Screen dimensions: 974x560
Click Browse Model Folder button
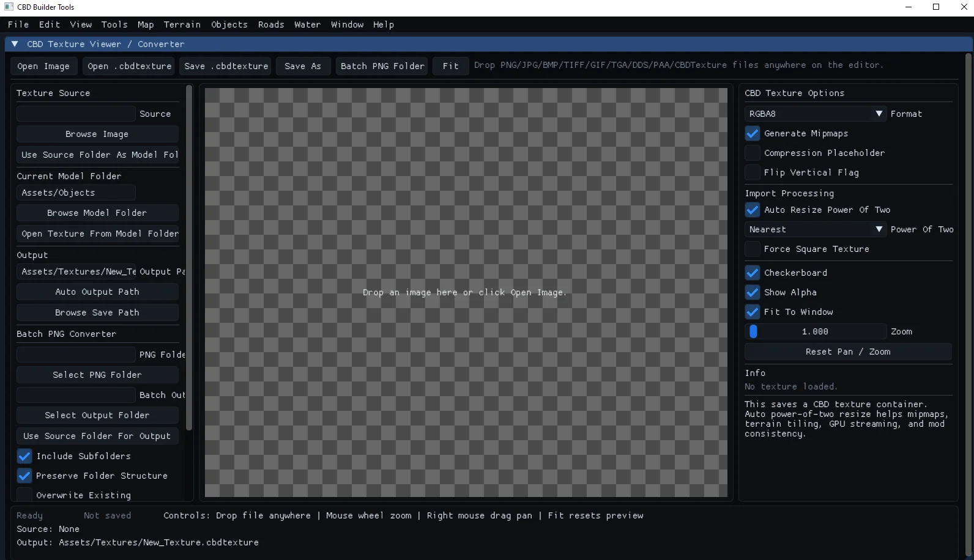97,213
